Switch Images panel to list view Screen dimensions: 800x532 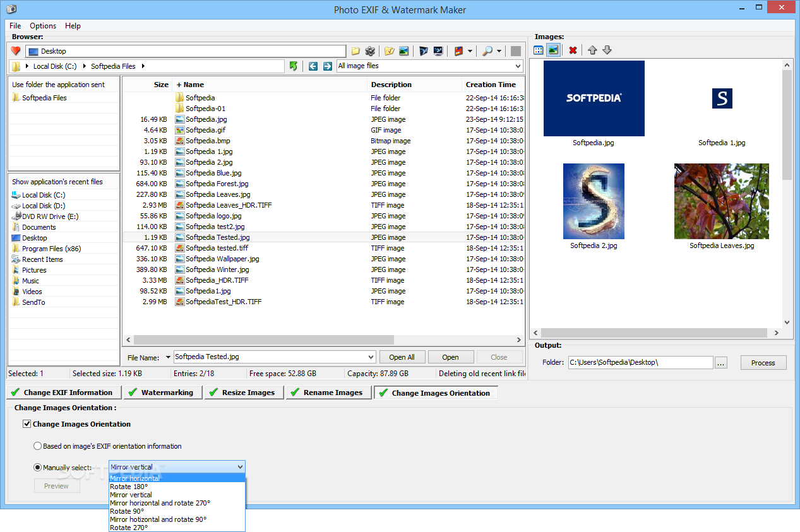539,50
